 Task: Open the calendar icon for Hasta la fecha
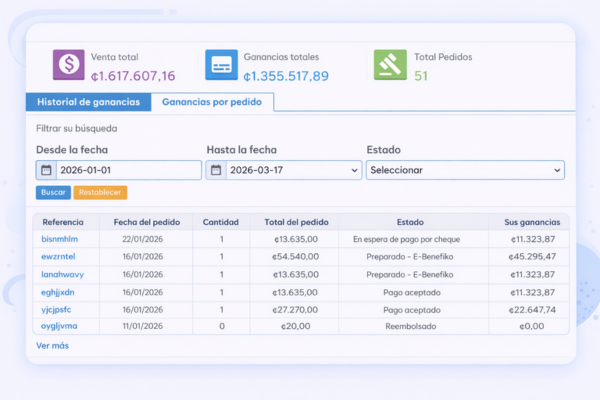[216, 170]
